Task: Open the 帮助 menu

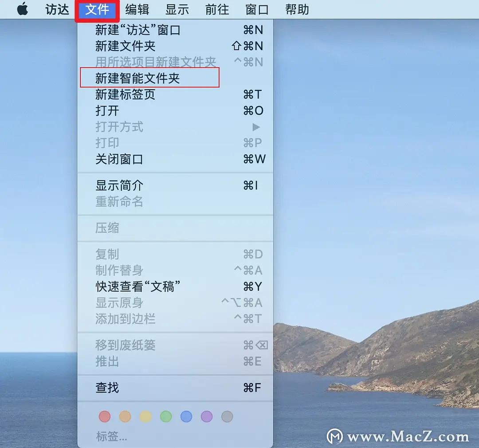Action: pos(296,10)
